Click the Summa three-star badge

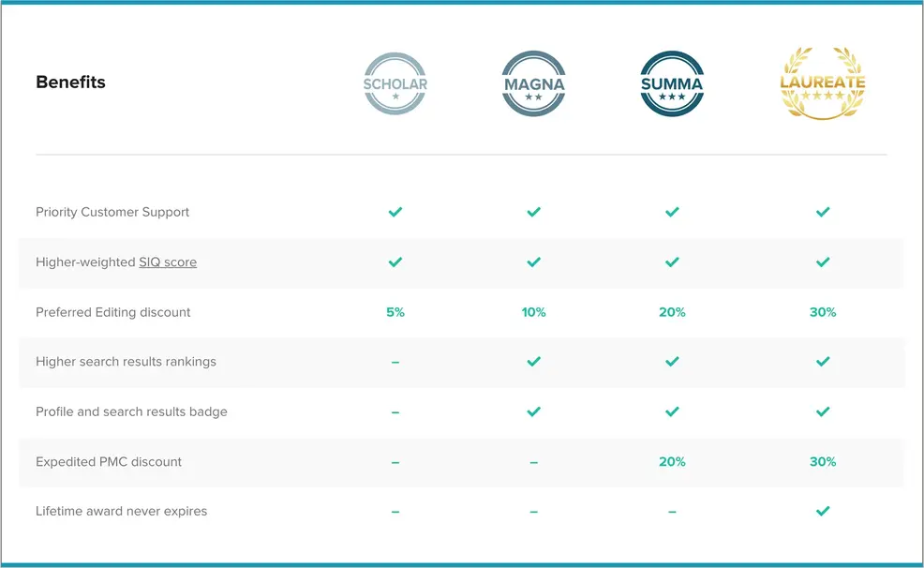click(x=672, y=84)
